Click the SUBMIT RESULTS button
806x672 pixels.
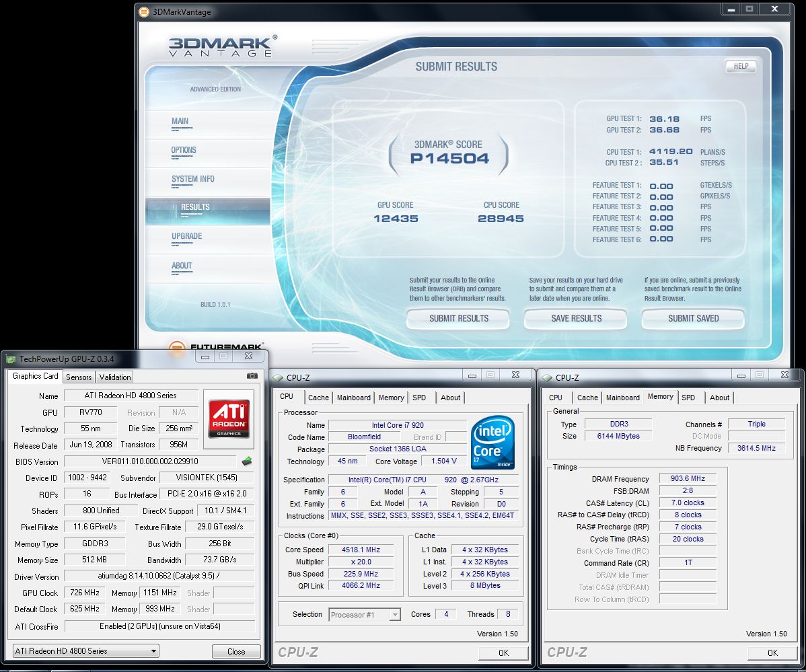[459, 319]
